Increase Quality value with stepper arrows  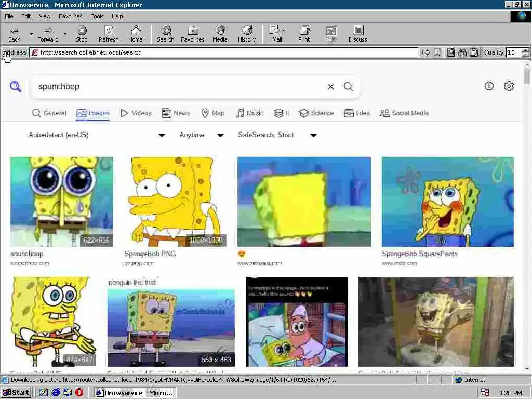click(x=526, y=50)
